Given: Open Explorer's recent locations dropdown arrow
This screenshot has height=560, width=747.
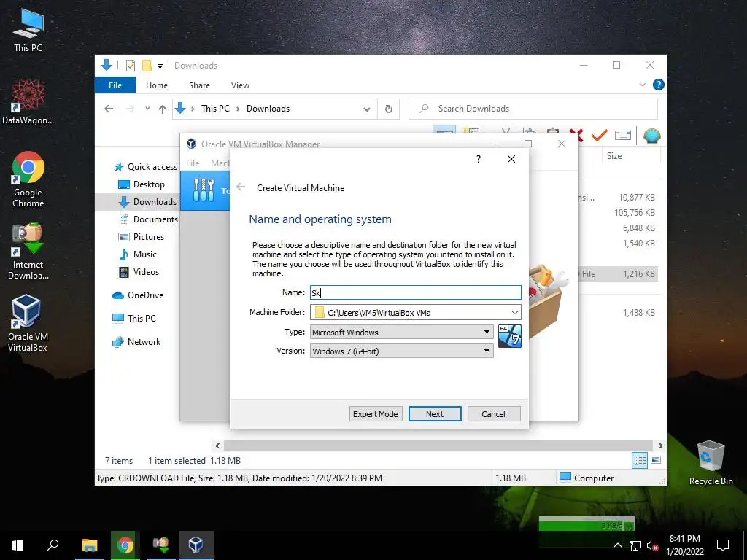Looking at the screenshot, I should (x=147, y=109).
